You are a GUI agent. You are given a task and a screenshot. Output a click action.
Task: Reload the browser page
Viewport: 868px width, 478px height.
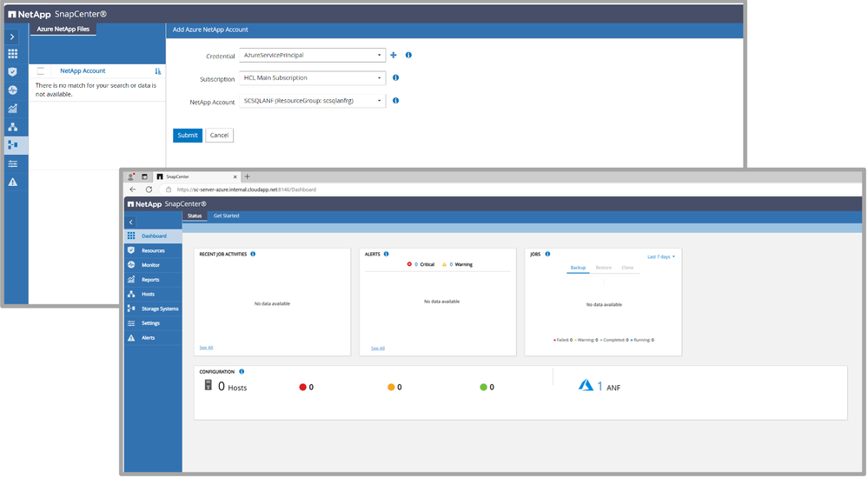coord(149,189)
